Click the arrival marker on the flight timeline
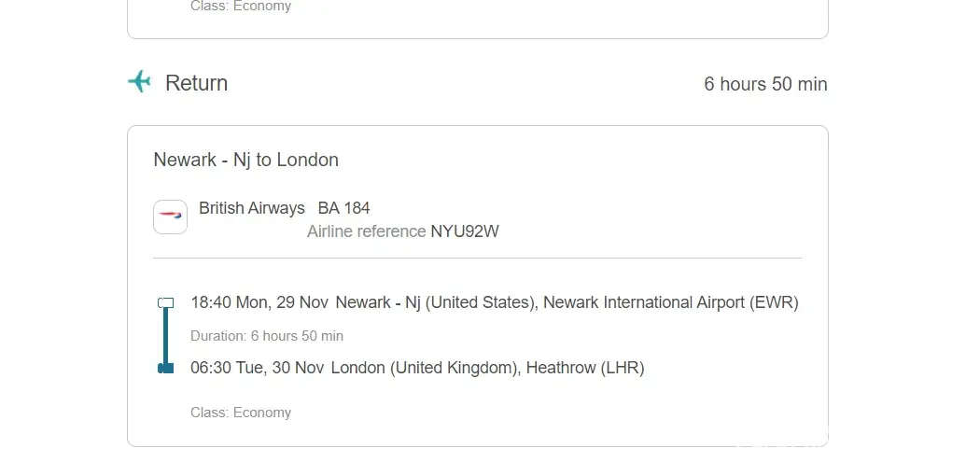Screen dimensions: 980x476 pyautogui.click(x=166, y=368)
